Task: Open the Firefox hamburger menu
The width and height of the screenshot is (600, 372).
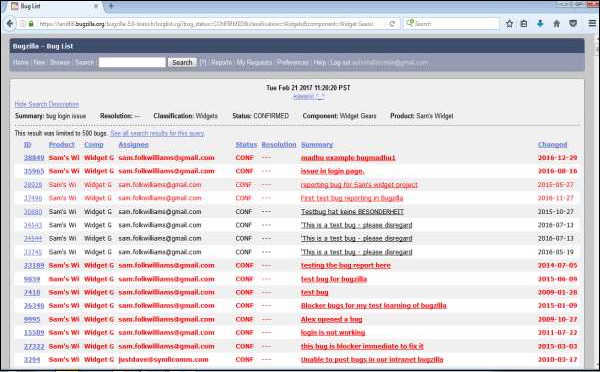Action: 592,24
